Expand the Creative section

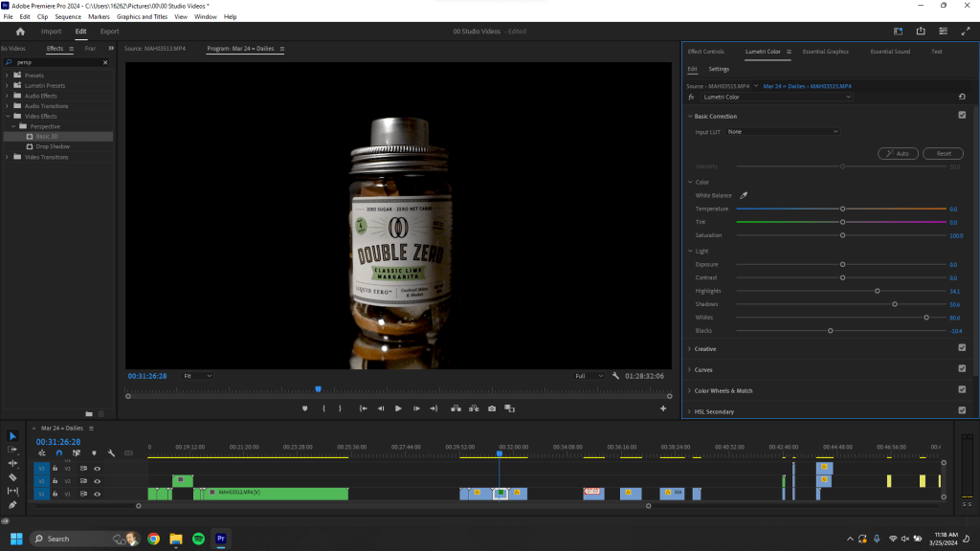[x=704, y=349]
